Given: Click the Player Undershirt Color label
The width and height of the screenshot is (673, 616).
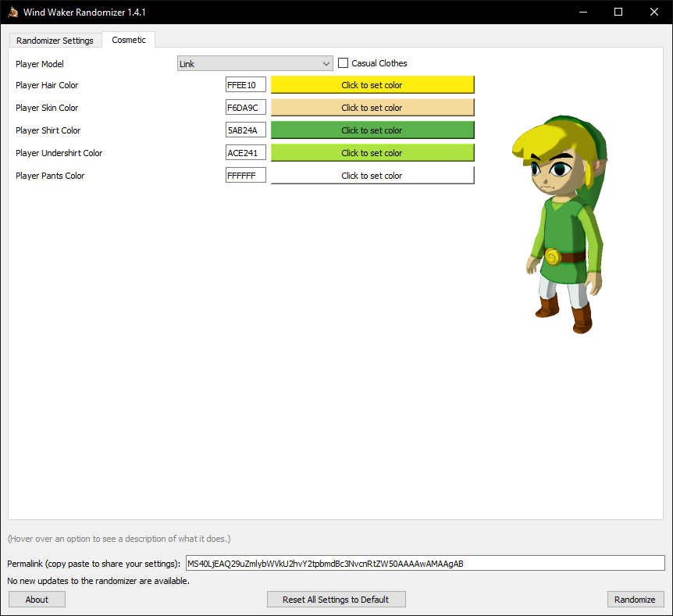Looking at the screenshot, I should coord(59,153).
